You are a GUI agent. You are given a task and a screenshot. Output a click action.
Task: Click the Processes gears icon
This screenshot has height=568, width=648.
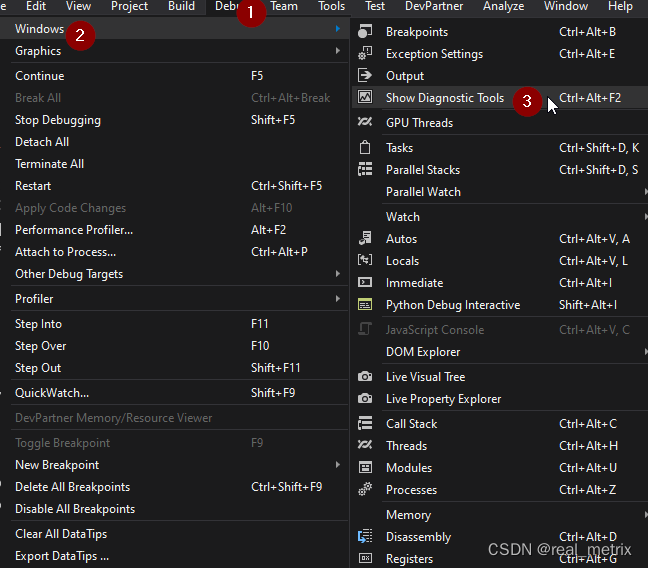(365, 489)
